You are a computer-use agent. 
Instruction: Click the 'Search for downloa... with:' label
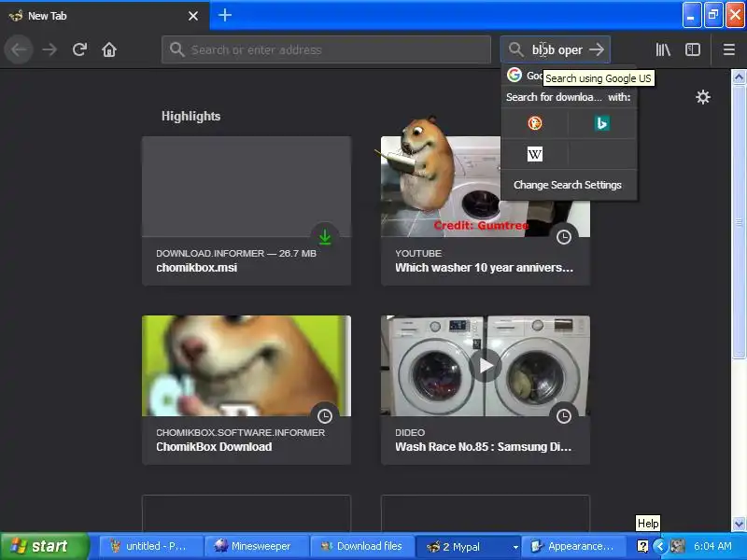(569, 97)
